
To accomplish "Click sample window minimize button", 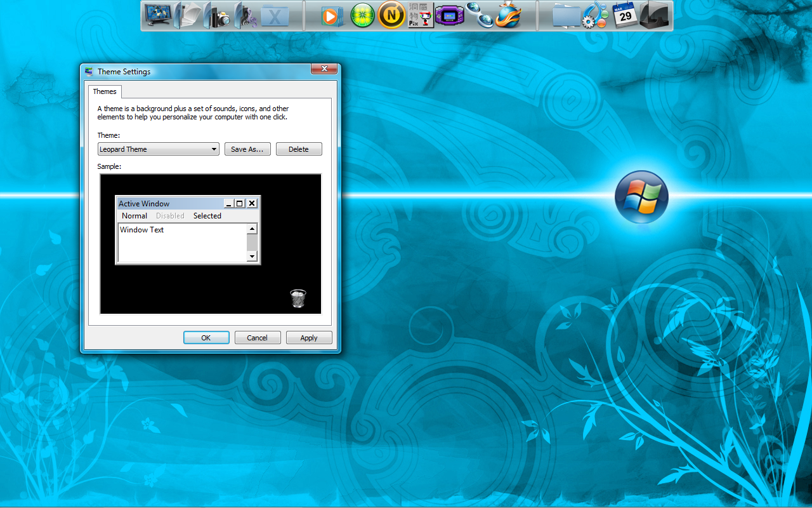I will [x=229, y=203].
